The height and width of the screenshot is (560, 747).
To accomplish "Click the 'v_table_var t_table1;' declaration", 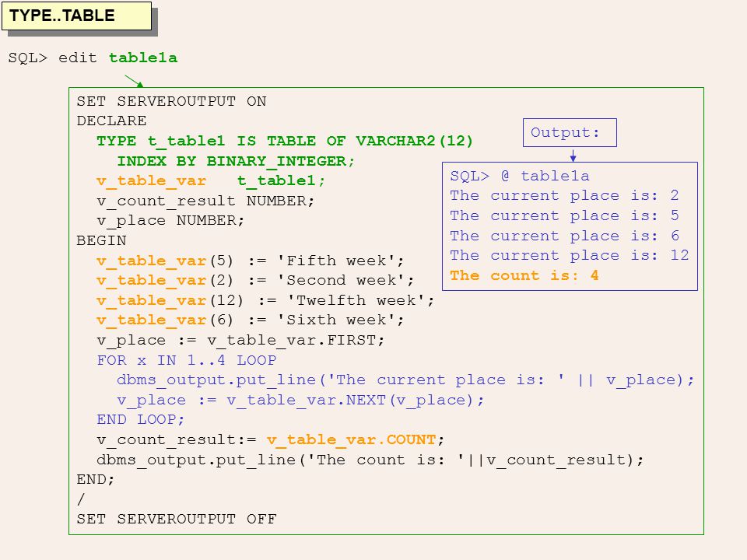I will click(x=211, y=181).
